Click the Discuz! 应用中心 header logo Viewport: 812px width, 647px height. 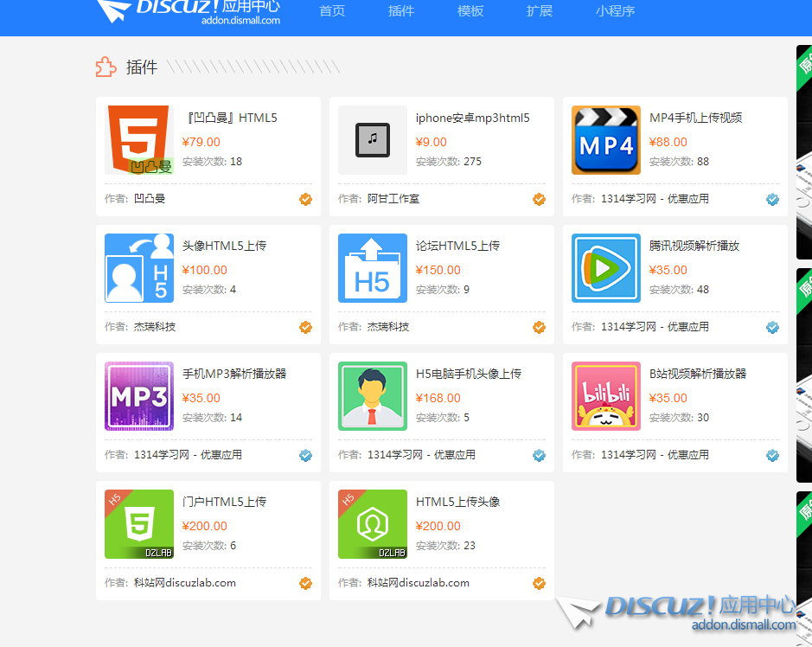point(189,11)
